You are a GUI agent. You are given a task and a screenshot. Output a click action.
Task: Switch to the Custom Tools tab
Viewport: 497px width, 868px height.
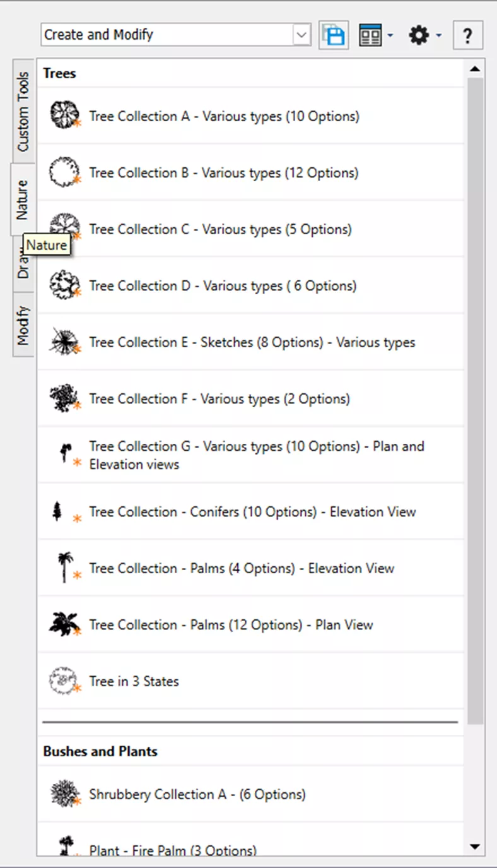tap(23, 111)
